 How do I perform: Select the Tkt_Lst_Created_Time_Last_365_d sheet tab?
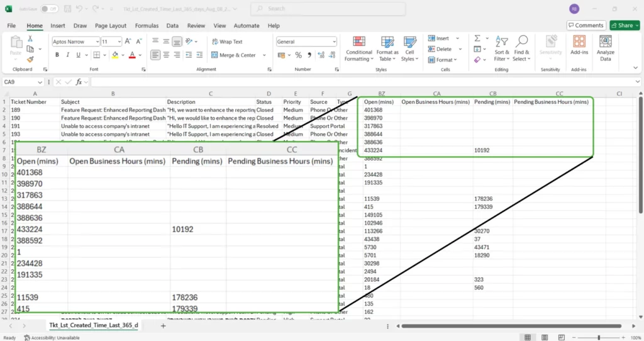pos(94,325)
